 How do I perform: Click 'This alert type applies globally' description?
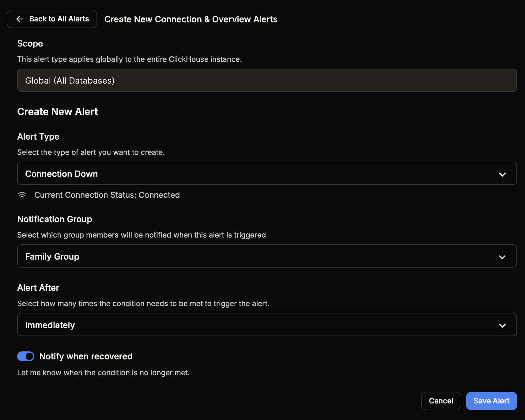click(130, 59)
